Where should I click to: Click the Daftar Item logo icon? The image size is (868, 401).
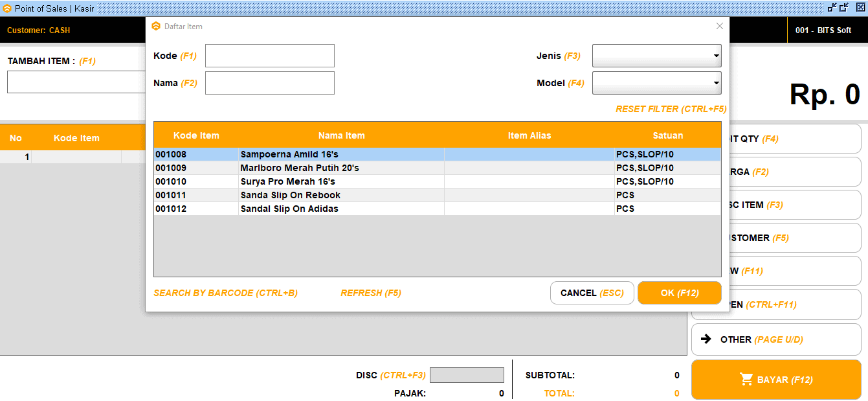click(156, 27)
